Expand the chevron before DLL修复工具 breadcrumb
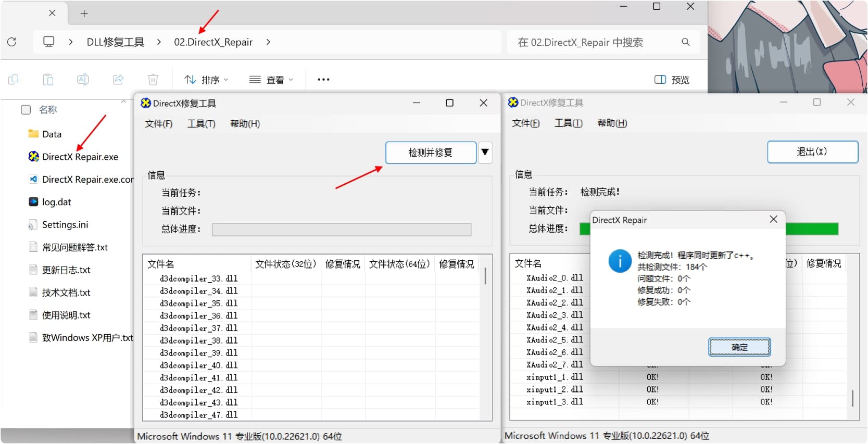 tap(71, 42)
